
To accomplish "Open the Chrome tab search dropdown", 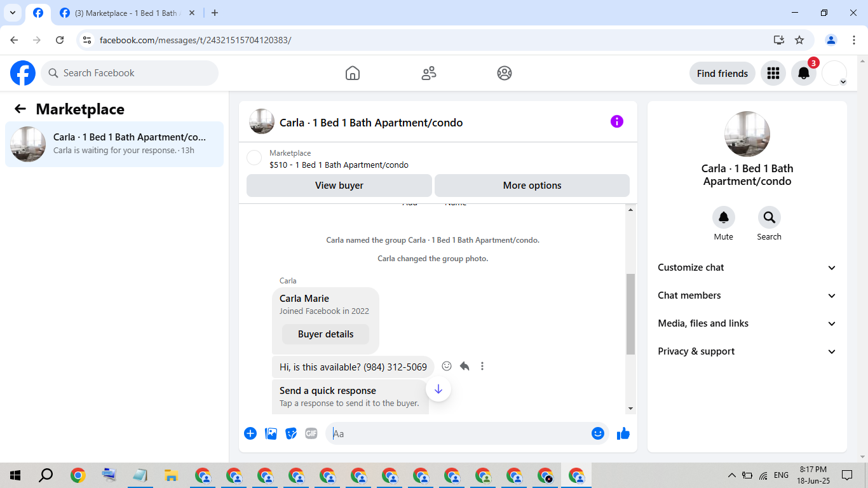I will click(13, 13).
